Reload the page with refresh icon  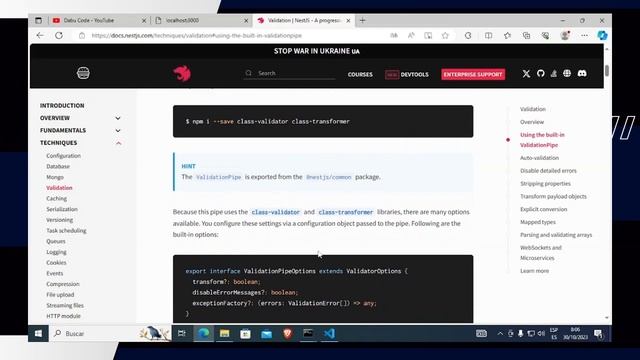click(59, 36)
